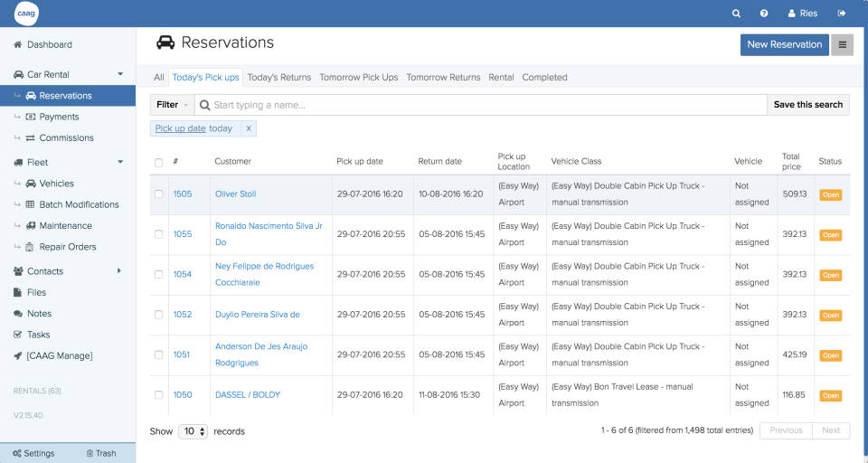The height and width of the screenshot is (463, 868).
Task: Expand the Contacts sidebar submenu
Action: tap(120, 271)
